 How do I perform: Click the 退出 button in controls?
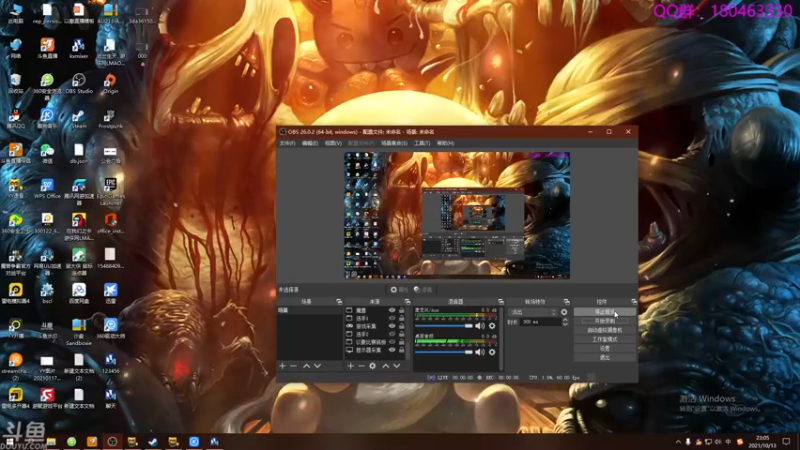(605, 358)
